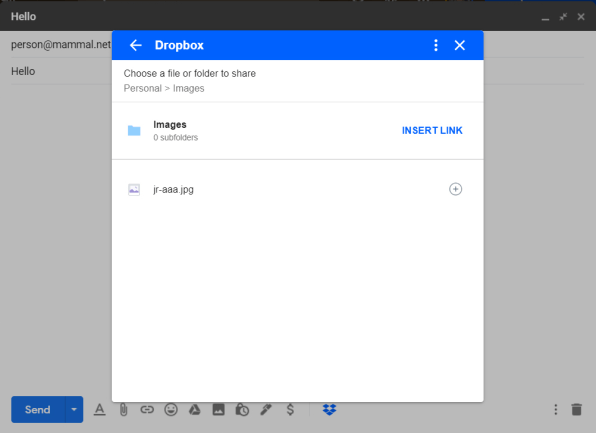Close the Dropbox file picker dialog
The width and height of the screenshot is (596, 433).
[x=460, y=45]
